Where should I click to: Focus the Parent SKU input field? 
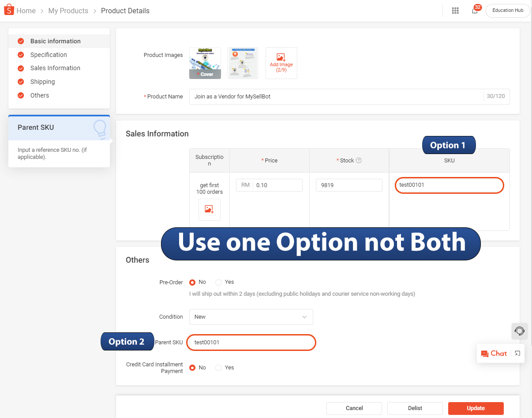coord(251,343)
